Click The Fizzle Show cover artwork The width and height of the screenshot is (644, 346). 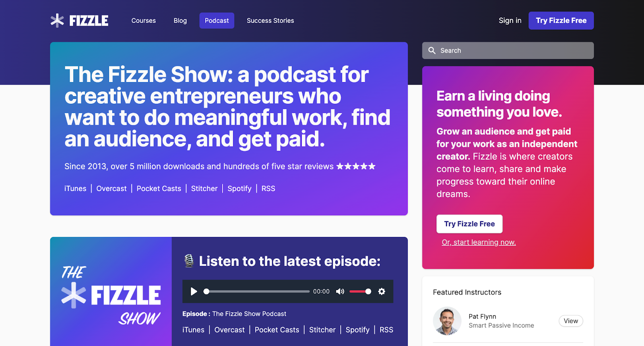pos(111,291)
